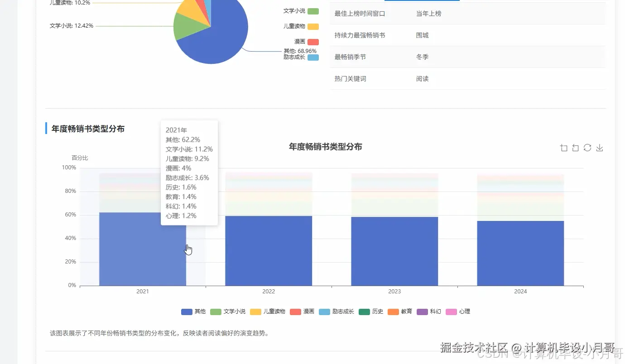Toggle the 历史 legend entry
Screen dimensions: 625x364
[x=370, y=311]
